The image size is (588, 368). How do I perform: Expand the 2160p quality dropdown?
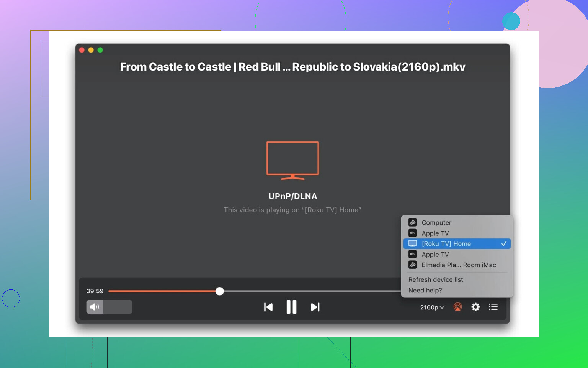pos(432,307)
